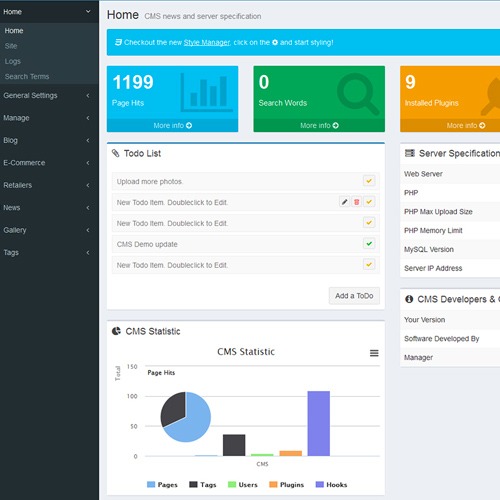500x500 pixels.
Task: Expand General Settings sidebar chevron
Action: [88, 96]
